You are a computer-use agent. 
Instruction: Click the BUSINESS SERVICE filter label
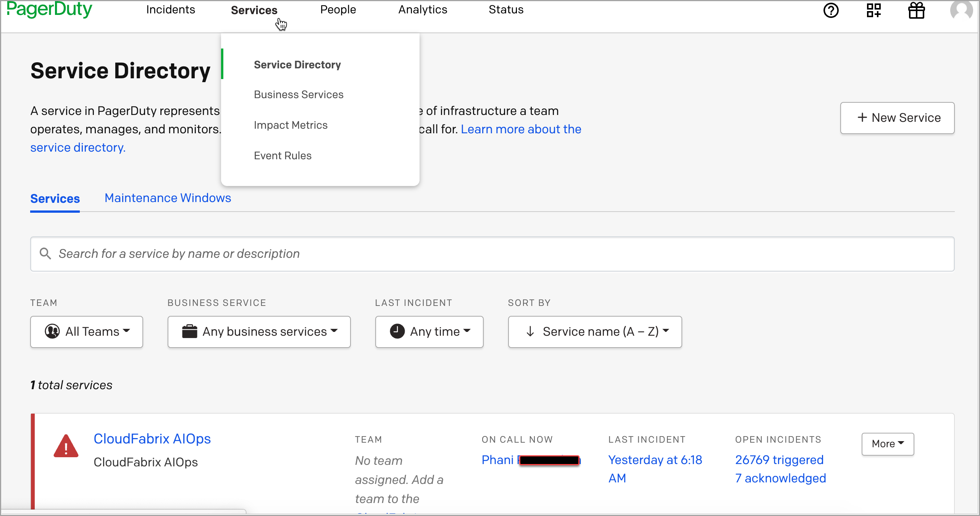(x=216, y=303)
